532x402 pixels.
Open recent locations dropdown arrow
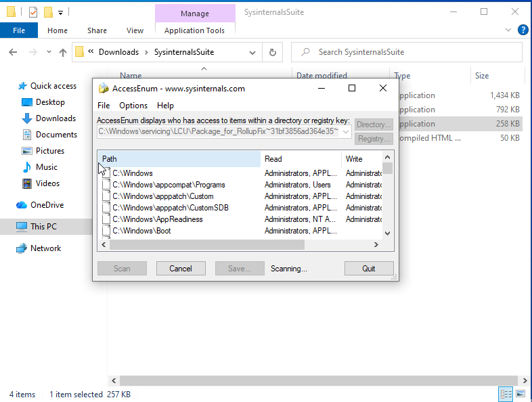(x=49, y=52)
